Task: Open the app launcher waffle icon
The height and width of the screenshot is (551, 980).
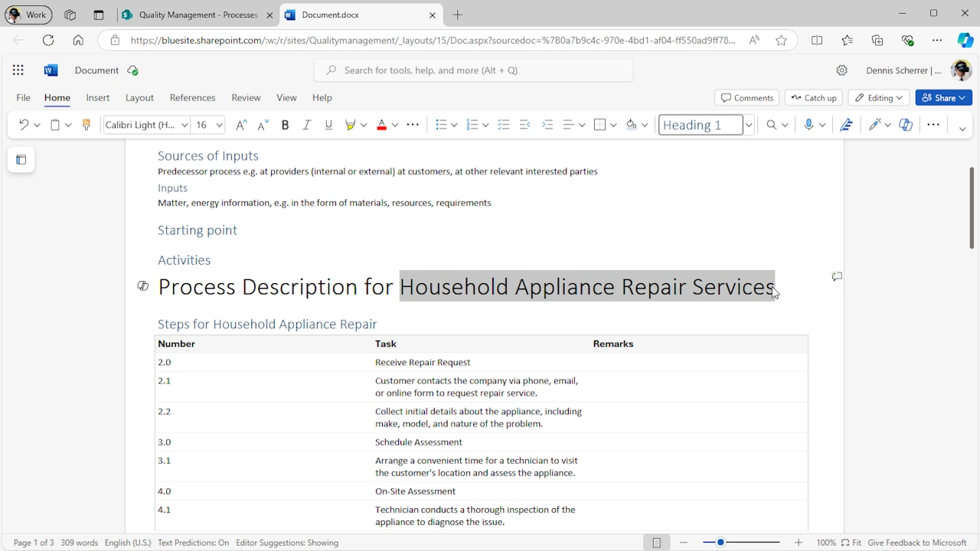Action: (18, 70)
